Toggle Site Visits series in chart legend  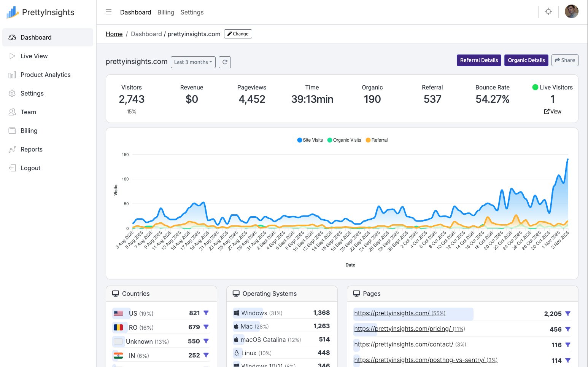point(310,140)
